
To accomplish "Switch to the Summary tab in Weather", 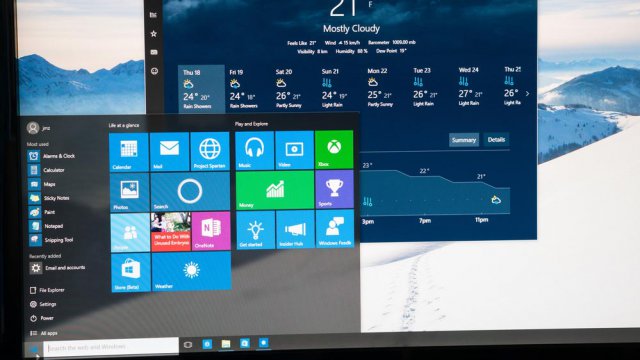I will pyautogui.click(x=464, y=140).
